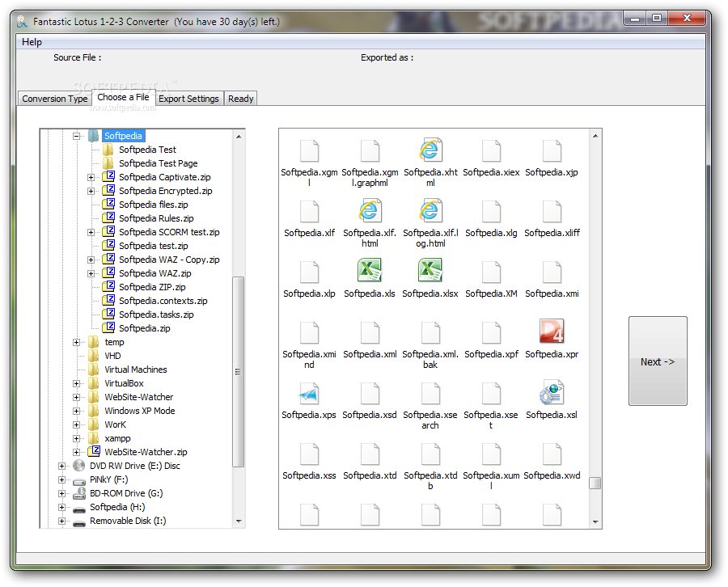Select the BD-ROM Drive (G:) item
The image size is (728, 587).
click(x=126, y=493)
